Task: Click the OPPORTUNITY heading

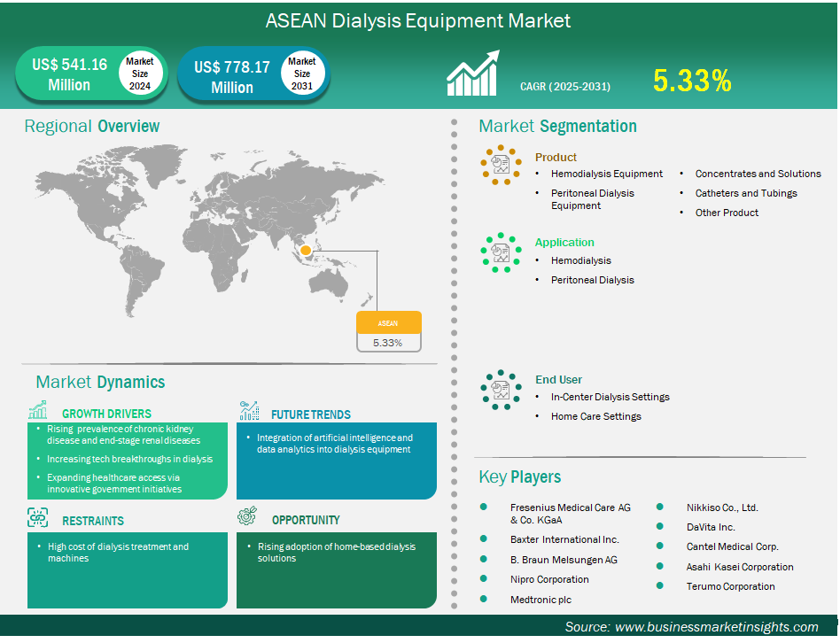Action: [306, 520]
